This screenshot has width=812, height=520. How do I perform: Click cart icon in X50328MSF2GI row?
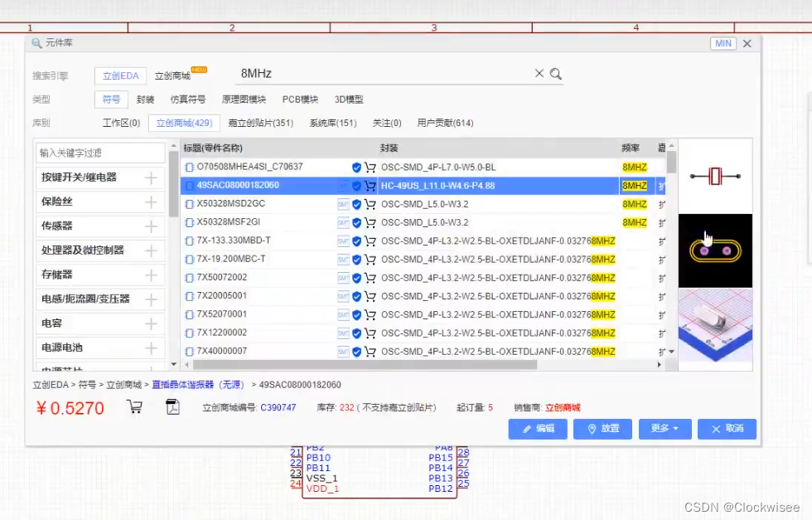370,222
